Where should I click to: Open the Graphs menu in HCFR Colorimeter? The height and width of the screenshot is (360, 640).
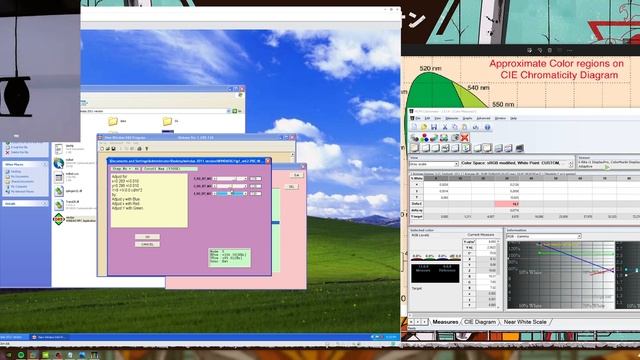467,118
